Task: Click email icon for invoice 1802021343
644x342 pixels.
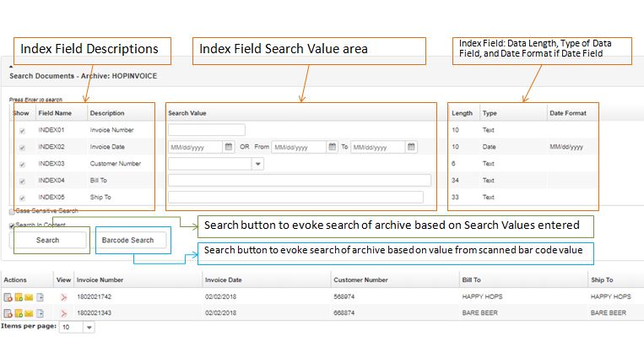Action: coord(28,312)
